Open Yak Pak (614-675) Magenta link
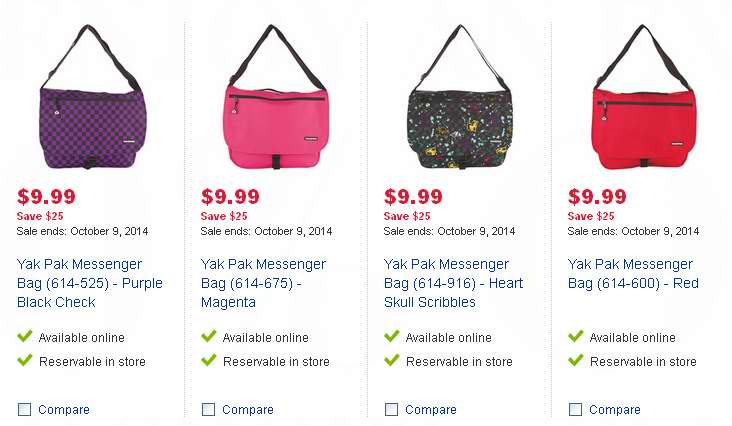The height and width of the screenshot is (426, 732). [263, 283]
